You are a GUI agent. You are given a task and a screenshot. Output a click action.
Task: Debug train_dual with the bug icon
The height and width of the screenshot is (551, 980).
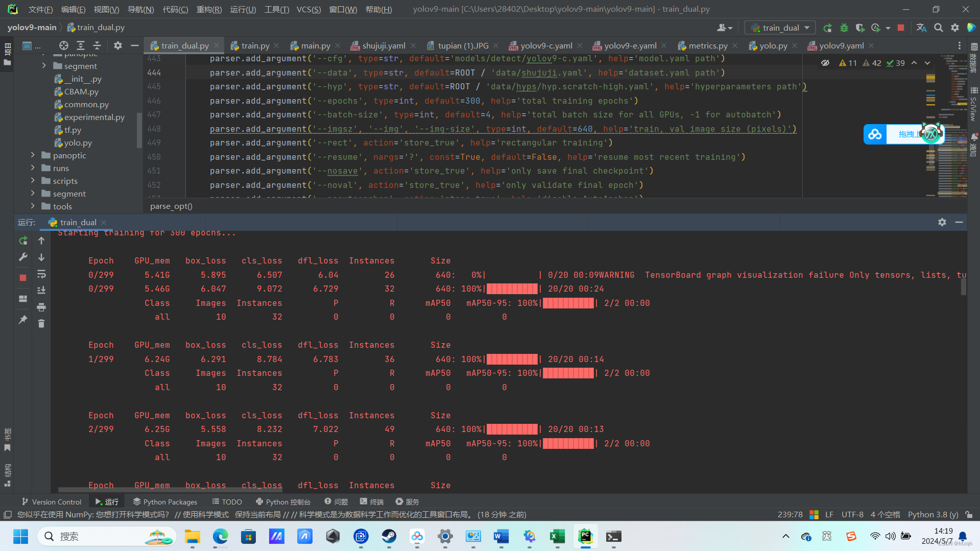click(844, 28)
